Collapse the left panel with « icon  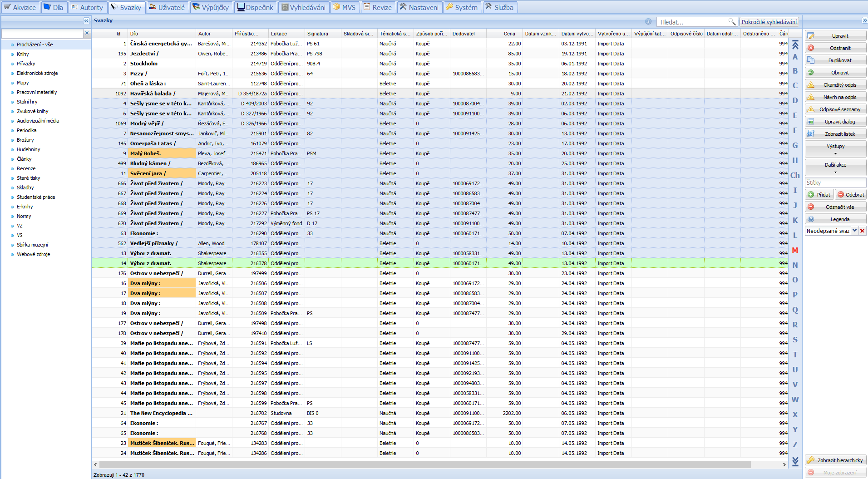pos(86,20)
